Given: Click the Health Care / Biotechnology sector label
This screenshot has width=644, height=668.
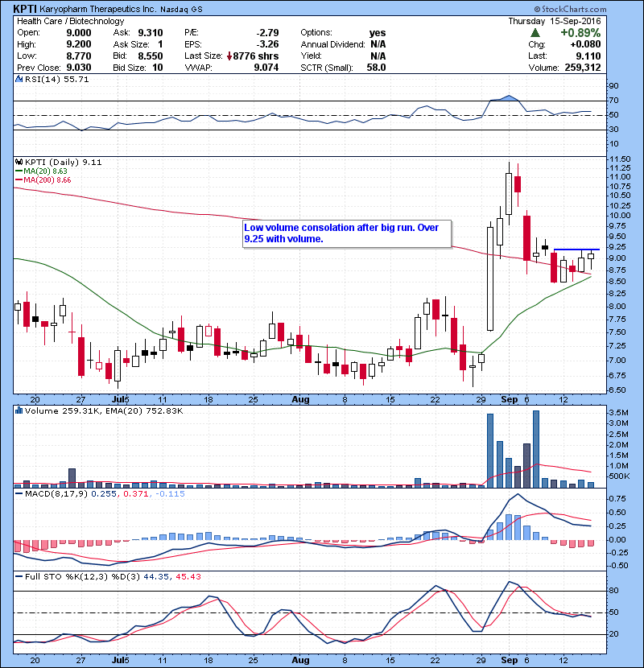Looking at the screenshot, I should [70, 21].
